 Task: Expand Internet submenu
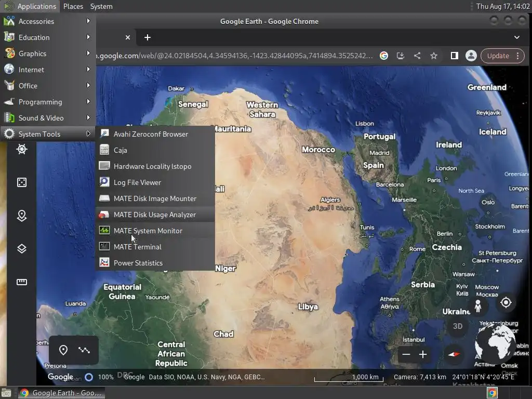point(48,70)
